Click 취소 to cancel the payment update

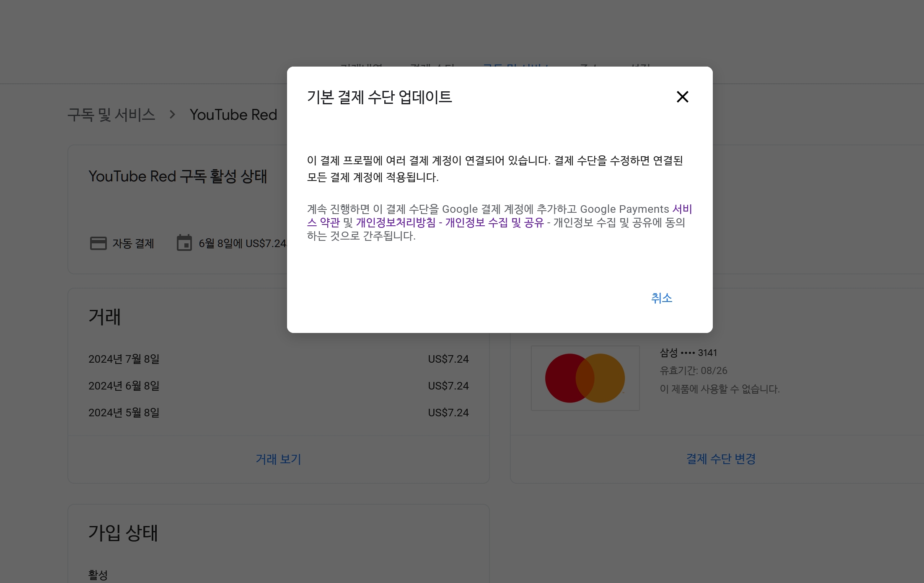[x=662, y=298]
